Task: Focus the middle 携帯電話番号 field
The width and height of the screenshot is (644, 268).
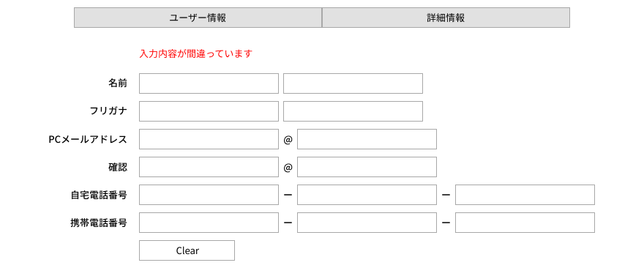Action: tap(367, 223)
